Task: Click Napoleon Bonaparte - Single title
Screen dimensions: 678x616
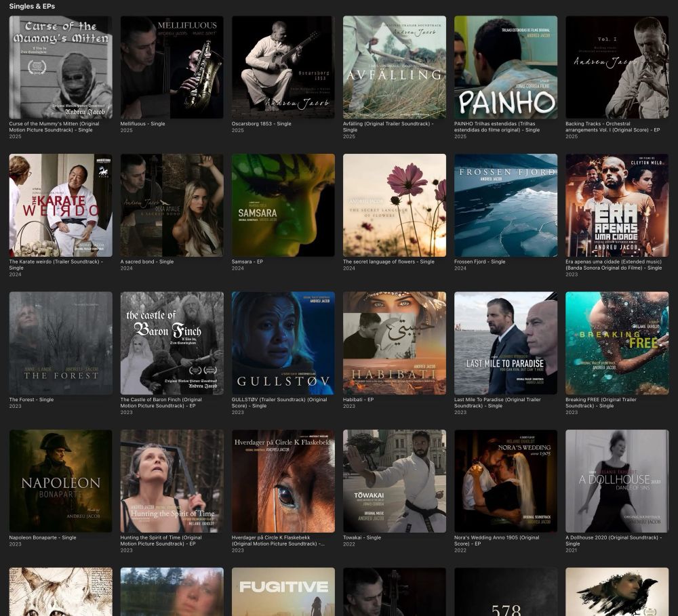Action: 42,537
